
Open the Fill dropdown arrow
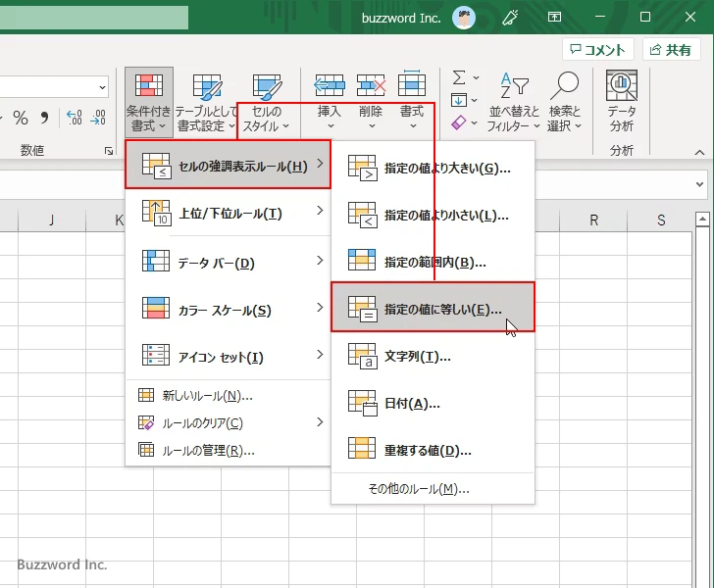475,100
